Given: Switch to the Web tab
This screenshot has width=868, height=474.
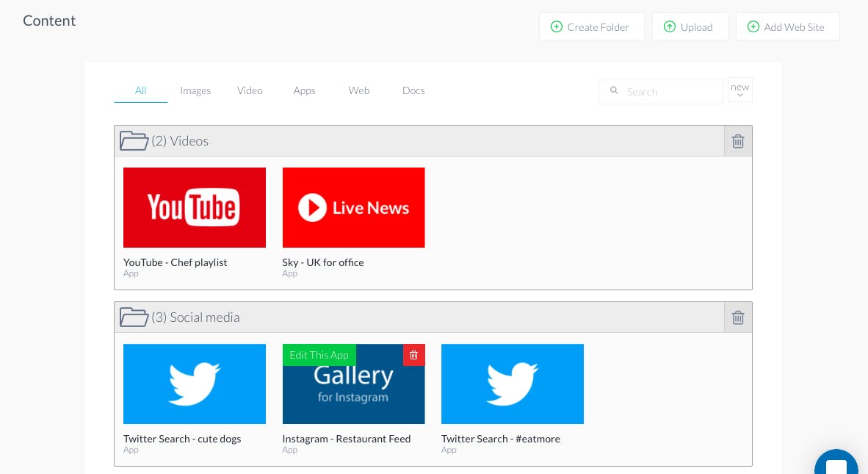Looking at the screenshot, I should coord(358,90).
